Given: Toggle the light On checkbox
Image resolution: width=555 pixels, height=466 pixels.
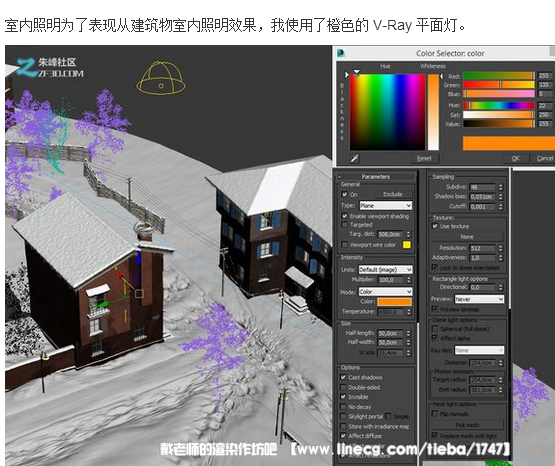Looking at the screenshot, I should coord(344,194).
